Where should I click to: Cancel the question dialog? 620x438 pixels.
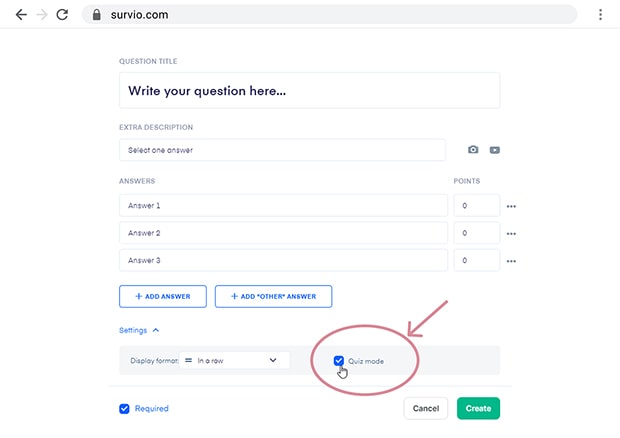pos(426,408)
